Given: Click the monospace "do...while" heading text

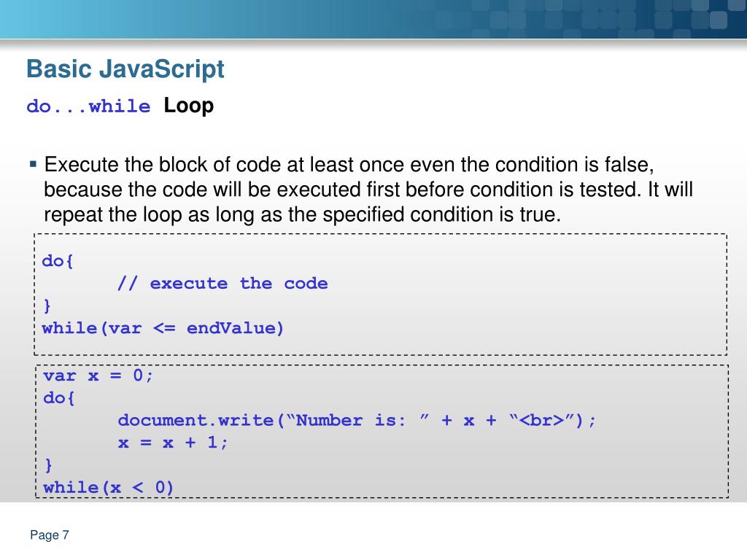Looking at the screenshot, I should tap(88, 106).
